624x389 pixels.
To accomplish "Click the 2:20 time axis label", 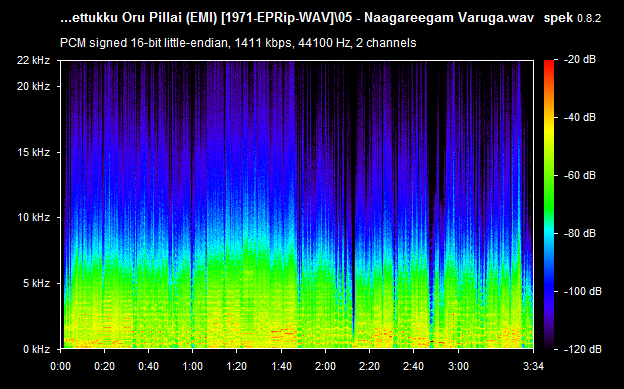I will point(369,366).
